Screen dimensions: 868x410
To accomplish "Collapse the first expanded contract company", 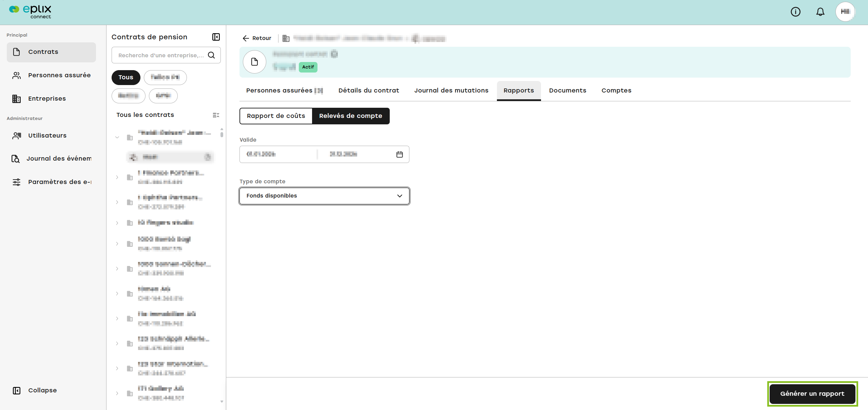I will coord(117,137).
